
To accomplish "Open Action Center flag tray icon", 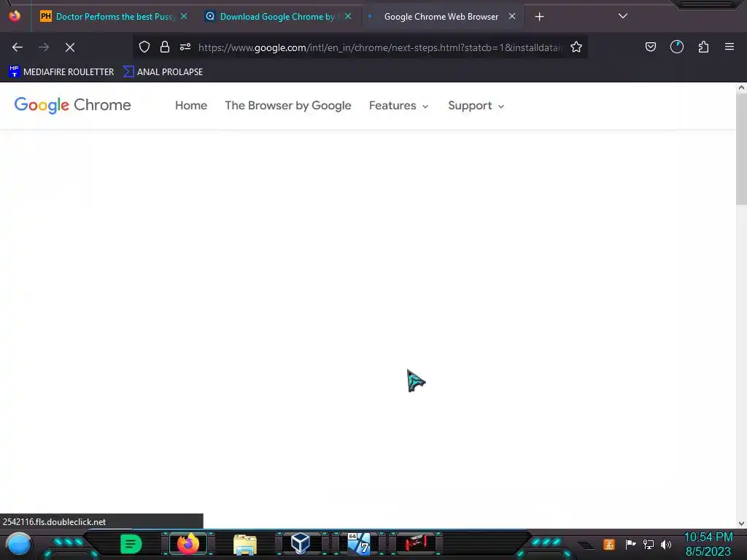I will 630,544.
